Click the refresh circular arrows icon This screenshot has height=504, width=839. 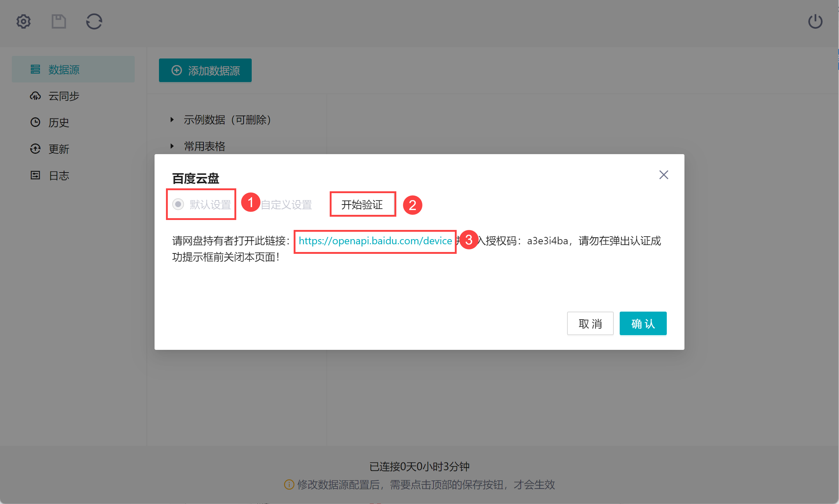[94, 22]
